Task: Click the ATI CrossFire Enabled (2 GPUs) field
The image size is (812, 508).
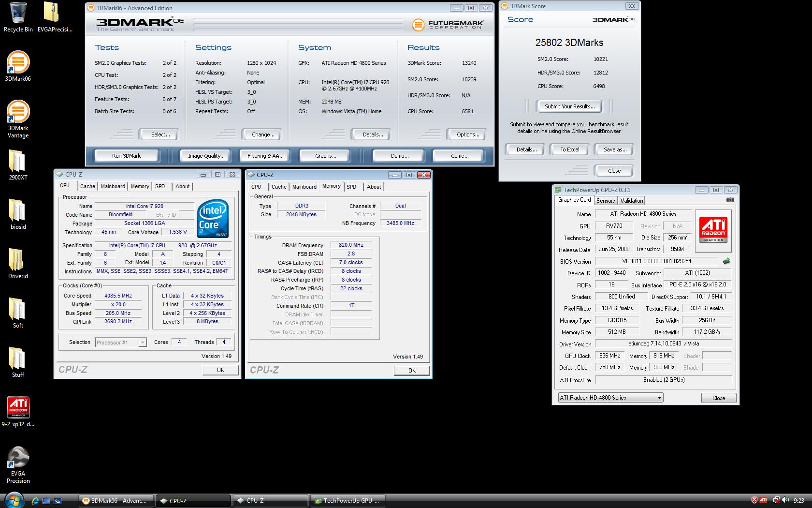Action: (663, 380)
